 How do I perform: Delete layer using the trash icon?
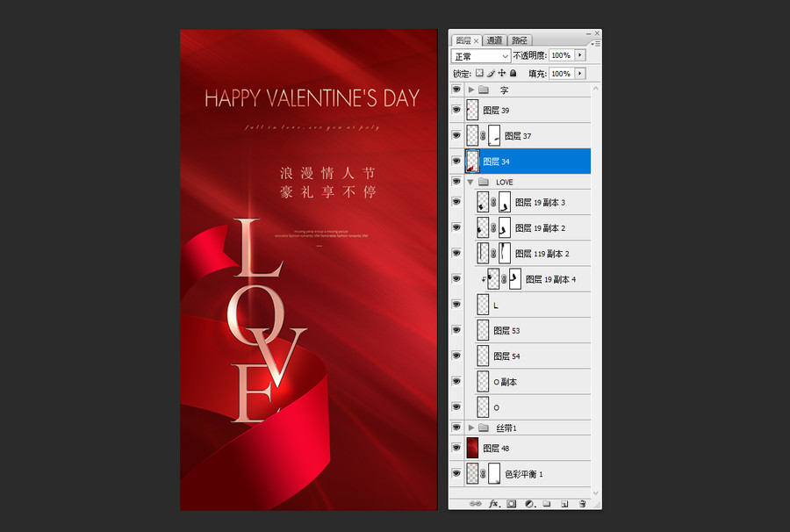coord(583,503)
